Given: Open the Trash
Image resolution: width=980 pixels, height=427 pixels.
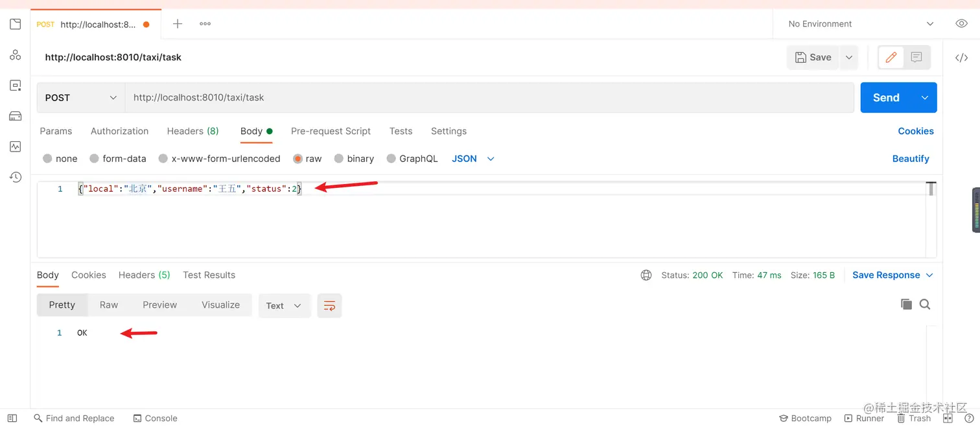Looking at the screenshot, I should click(x=914, y=419).
